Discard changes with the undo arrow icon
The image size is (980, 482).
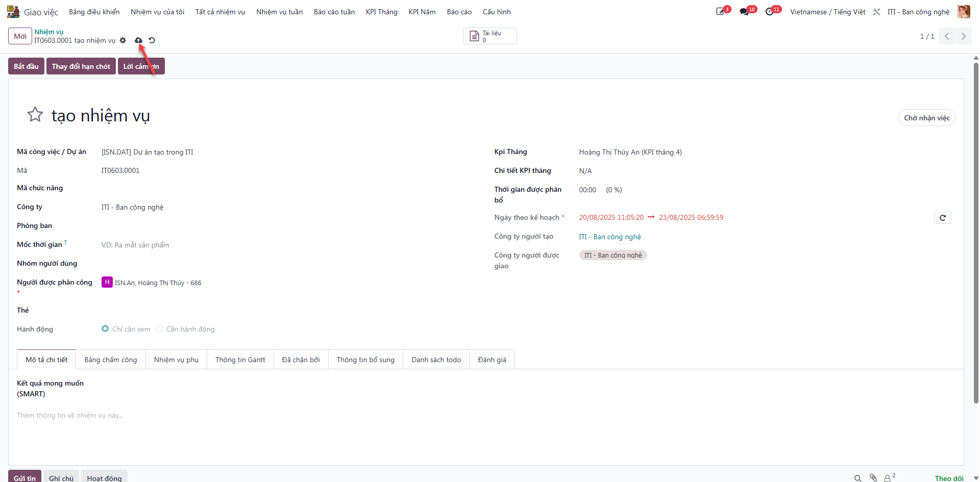coord(152,40)
